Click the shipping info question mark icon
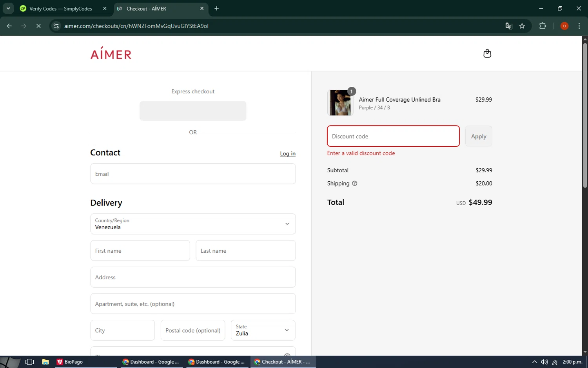 click(x=354, y=183)
